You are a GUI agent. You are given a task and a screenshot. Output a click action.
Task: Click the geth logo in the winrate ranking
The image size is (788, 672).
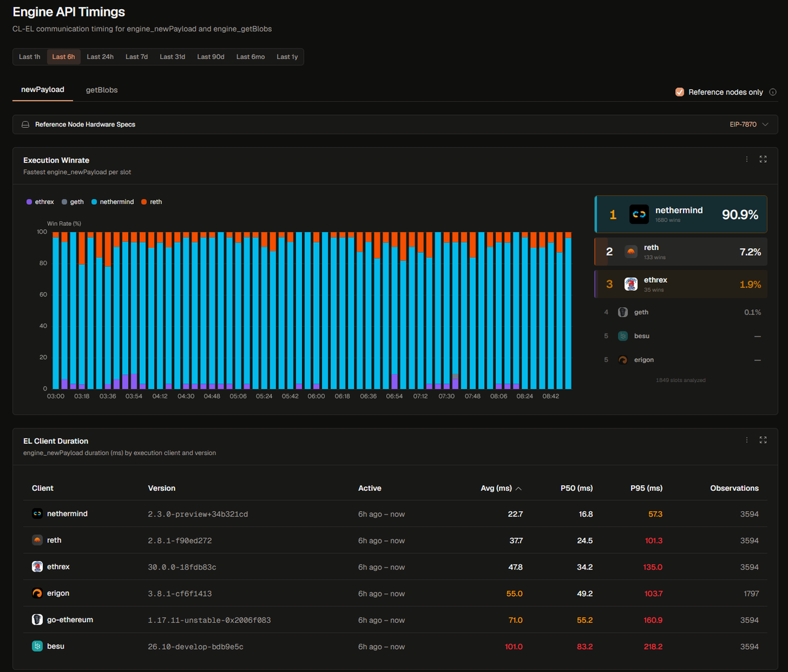(x=623, y=312)
